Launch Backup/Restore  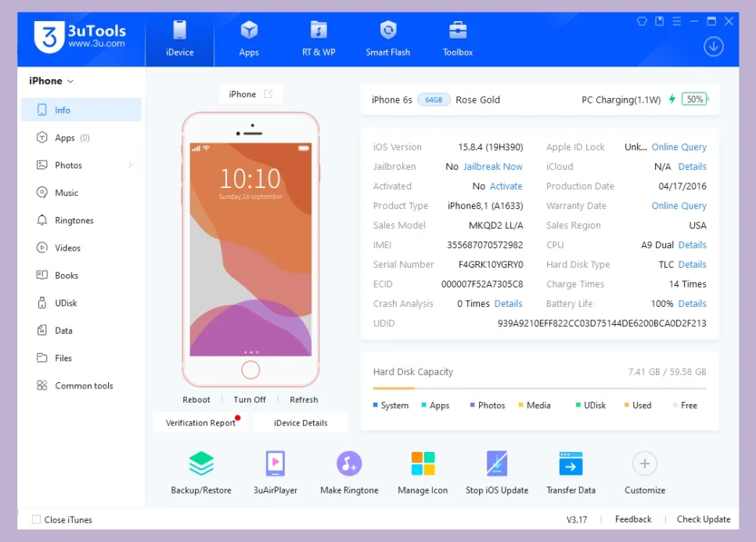(201, 470)
